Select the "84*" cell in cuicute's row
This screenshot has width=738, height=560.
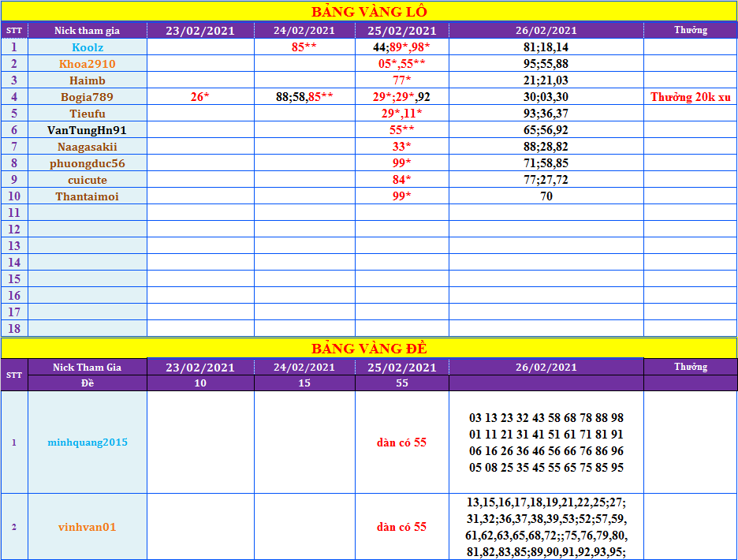(402, 180)
